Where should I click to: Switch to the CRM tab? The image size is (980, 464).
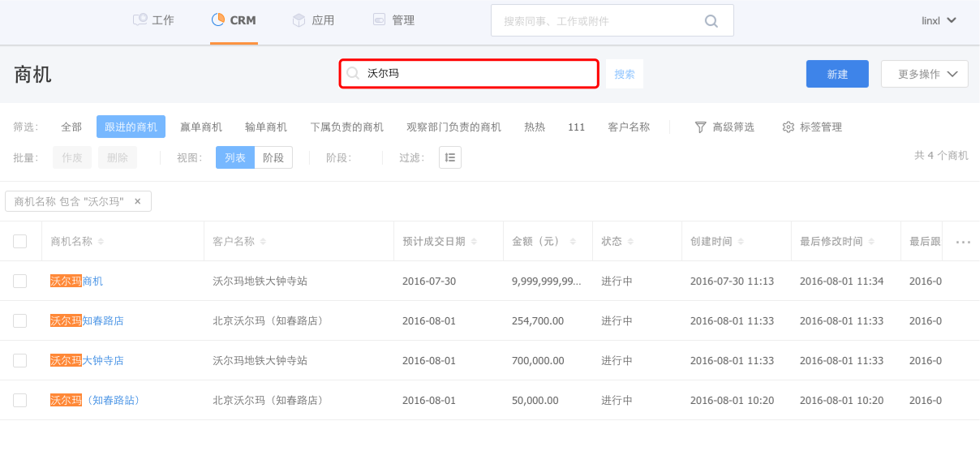(x=234, y=20)
